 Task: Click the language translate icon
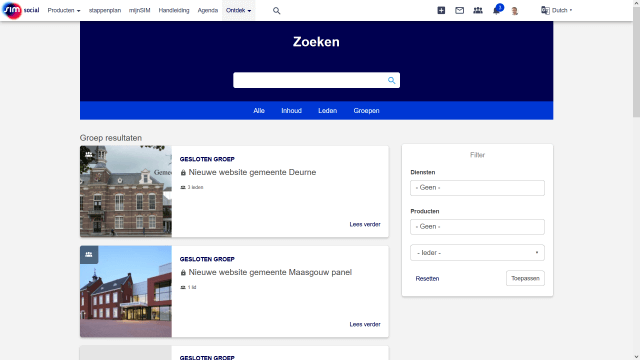[545, 10]
